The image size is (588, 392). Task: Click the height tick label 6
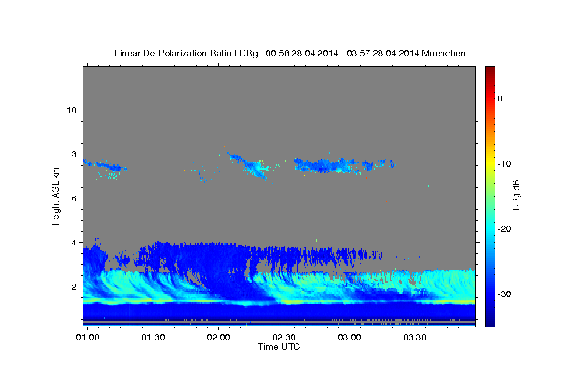click(74, 198)
